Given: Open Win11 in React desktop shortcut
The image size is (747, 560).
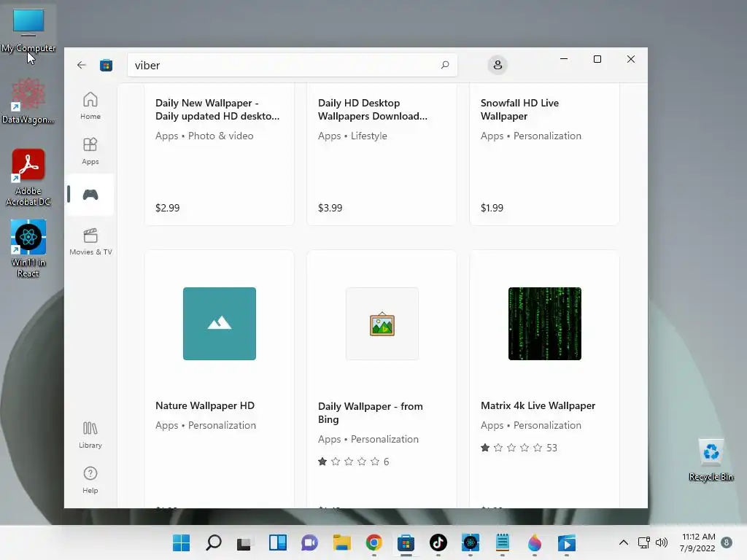Looking at the screenshot, I should [x=28, y=249].
